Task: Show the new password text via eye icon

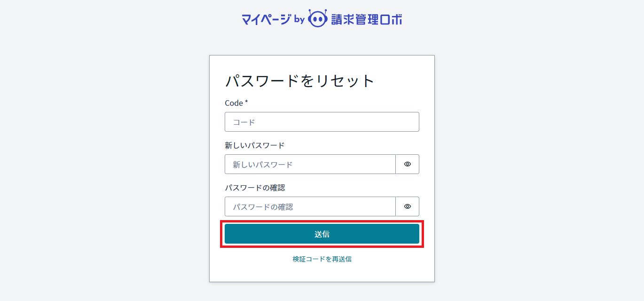Action: [x=408, y=164]
